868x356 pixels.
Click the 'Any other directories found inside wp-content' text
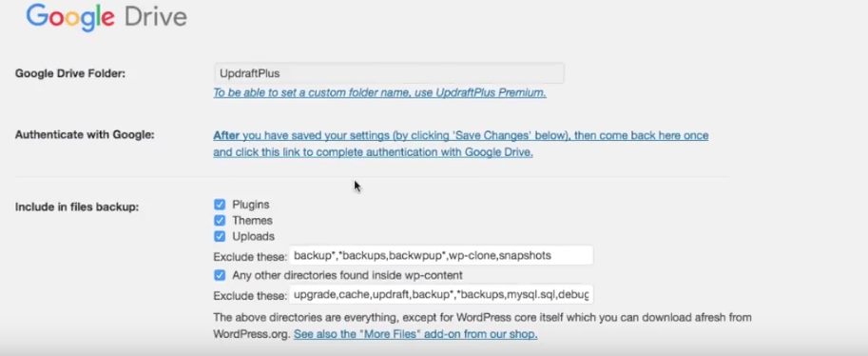tap(347, 275)
